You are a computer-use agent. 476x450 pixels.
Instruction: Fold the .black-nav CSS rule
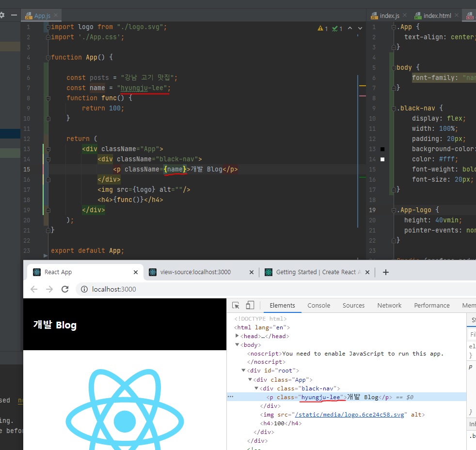(394, 109)
